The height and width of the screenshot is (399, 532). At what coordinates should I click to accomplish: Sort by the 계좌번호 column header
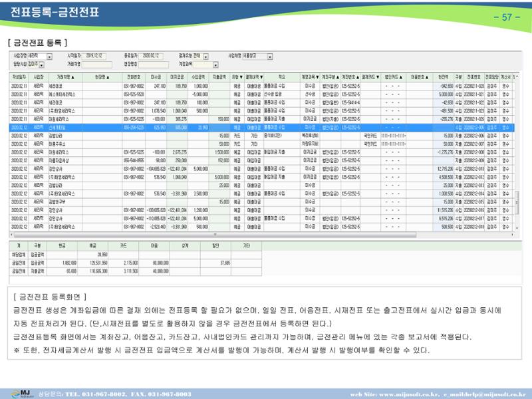[x=350, y=77]
